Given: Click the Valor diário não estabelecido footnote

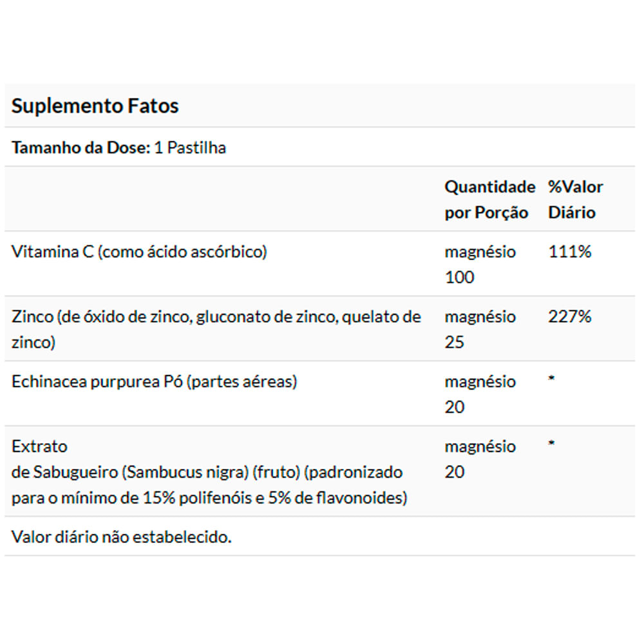Looking at the screenshot, I should click(x=121, y=537).
